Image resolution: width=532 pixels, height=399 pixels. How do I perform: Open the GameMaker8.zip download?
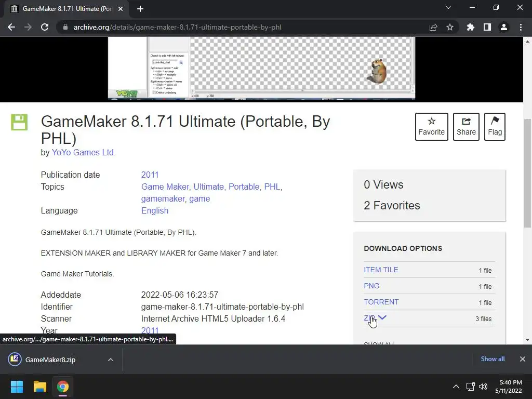(x=50, y=360)
